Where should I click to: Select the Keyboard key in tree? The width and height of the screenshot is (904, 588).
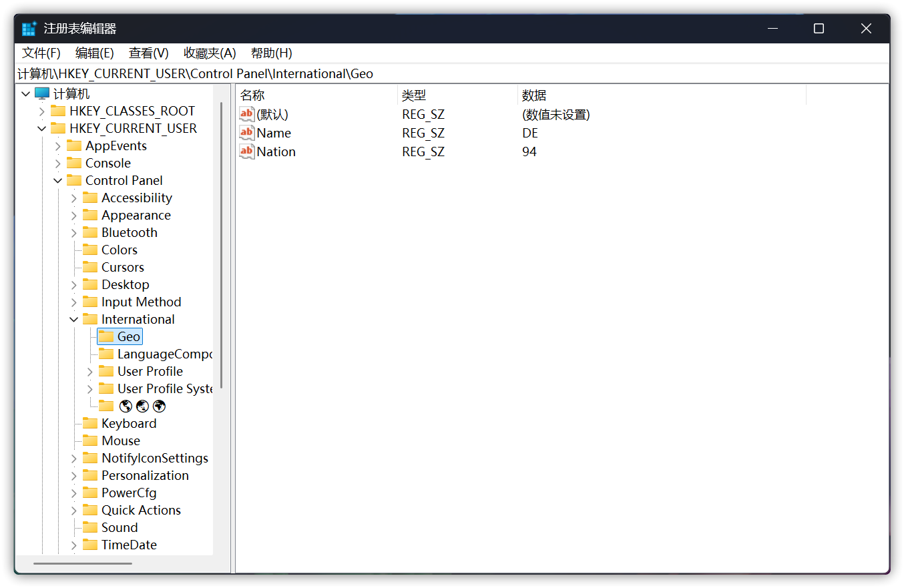coord(129,423)
